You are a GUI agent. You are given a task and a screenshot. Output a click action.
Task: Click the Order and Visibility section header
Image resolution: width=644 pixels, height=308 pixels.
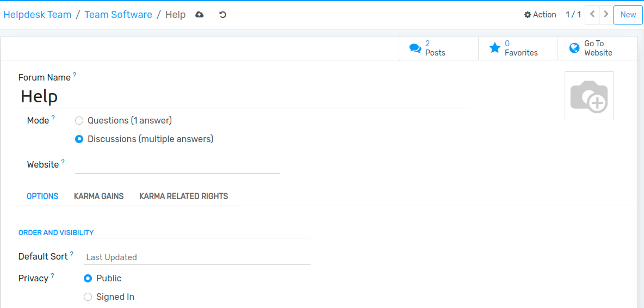56,232
